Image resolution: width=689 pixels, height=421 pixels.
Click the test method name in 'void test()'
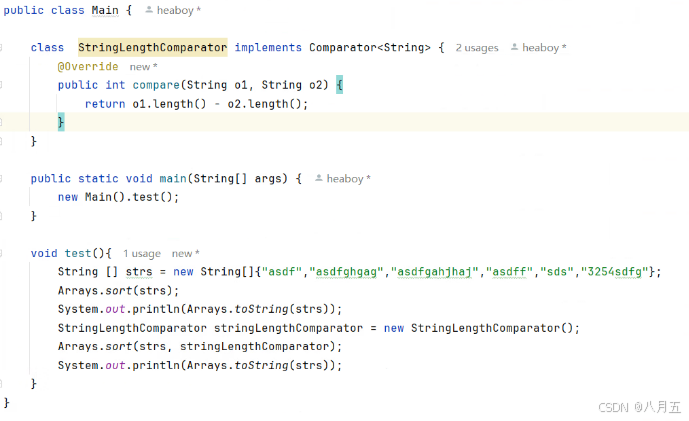click(78, 254)
